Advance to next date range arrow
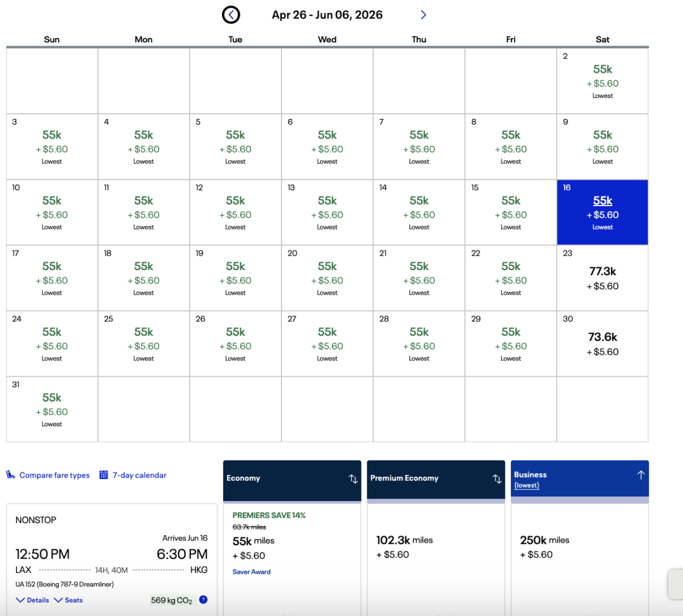 423,15
